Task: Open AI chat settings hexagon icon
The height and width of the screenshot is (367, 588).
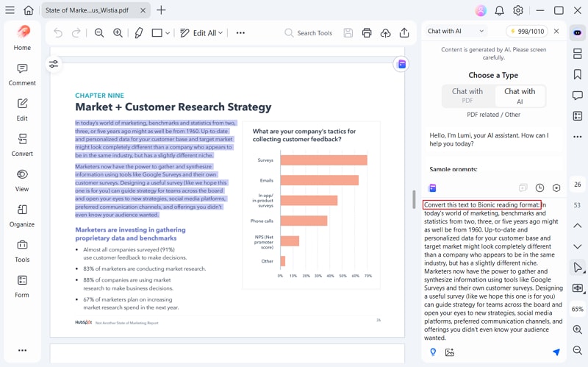Action: (x=556, y=188)
